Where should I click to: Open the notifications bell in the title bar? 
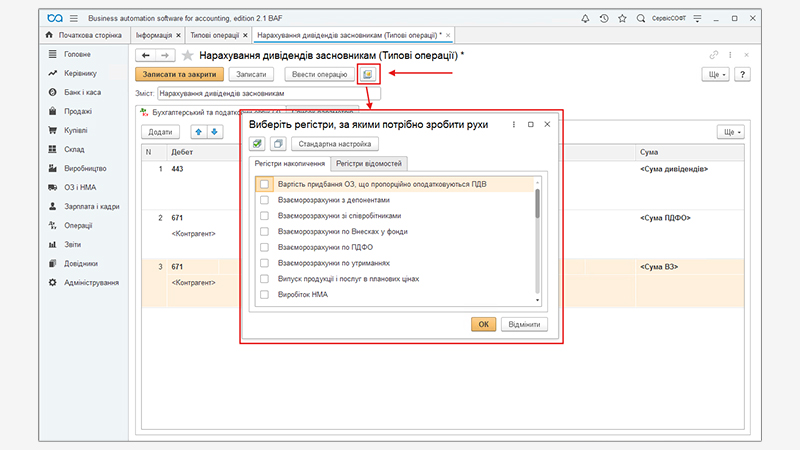pyautogui.click(x=585, y=19)
